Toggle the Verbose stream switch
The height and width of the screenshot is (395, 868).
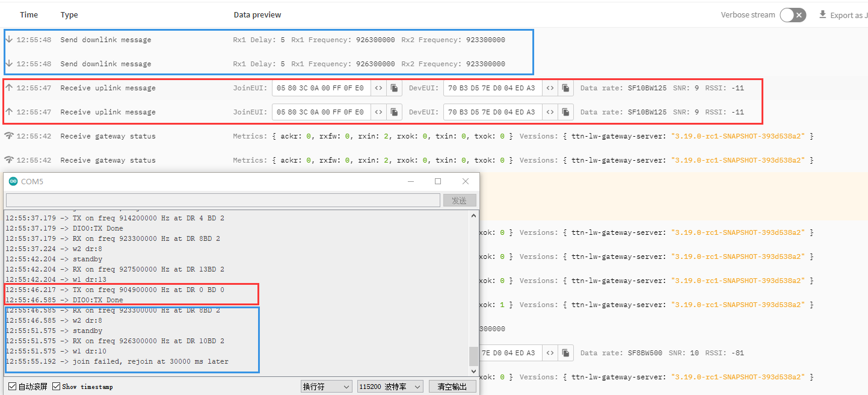[x=792, y=15]
